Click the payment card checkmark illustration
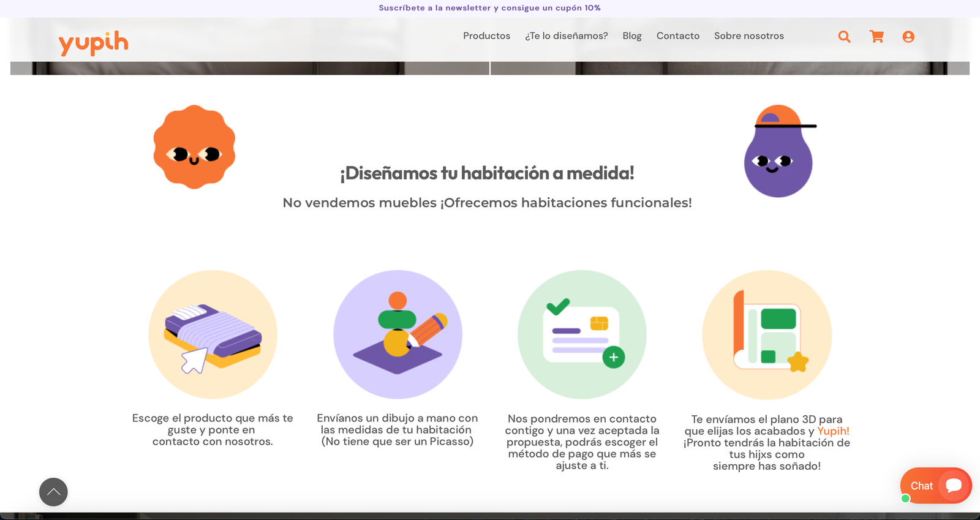980x520 pixels. [x=582, y=334]
